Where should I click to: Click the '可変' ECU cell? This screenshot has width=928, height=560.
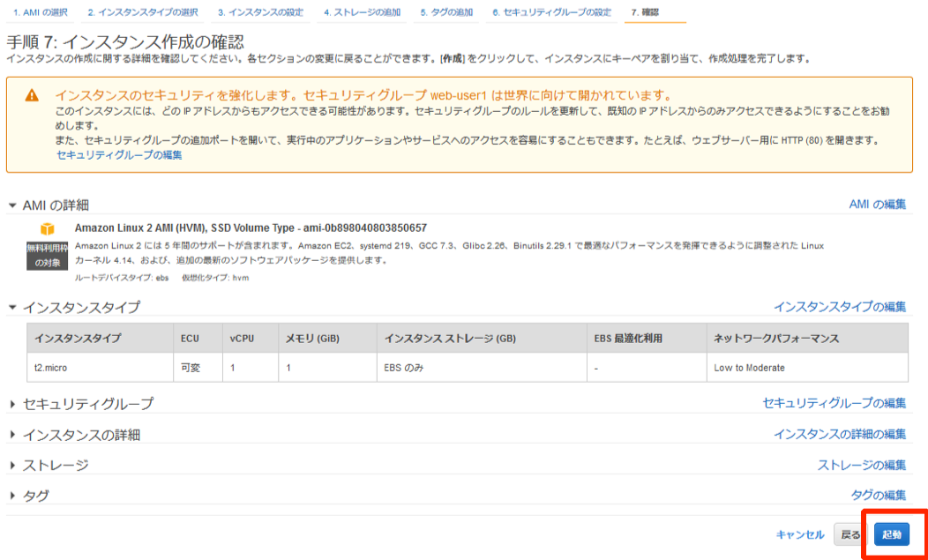click(x=198, y=368)
